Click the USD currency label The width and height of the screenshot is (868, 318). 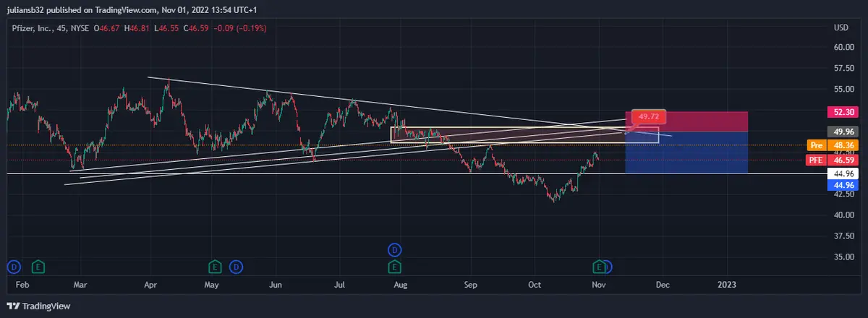[x=841, y=28]
